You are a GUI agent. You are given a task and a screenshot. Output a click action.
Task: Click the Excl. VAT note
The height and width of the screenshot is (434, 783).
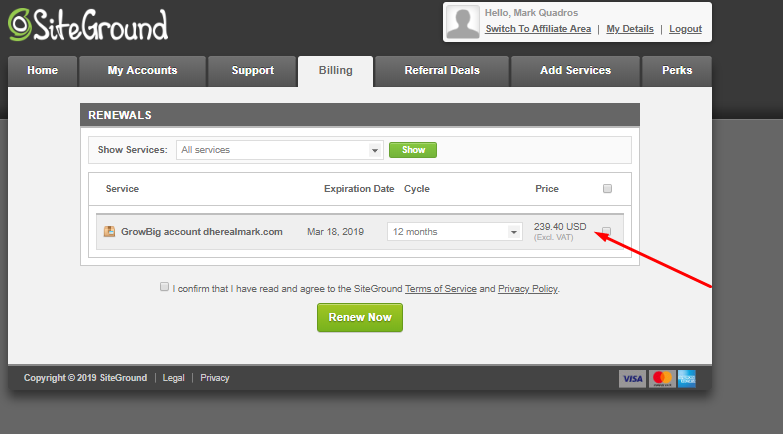pyautogui.click(x=553, y=238)
